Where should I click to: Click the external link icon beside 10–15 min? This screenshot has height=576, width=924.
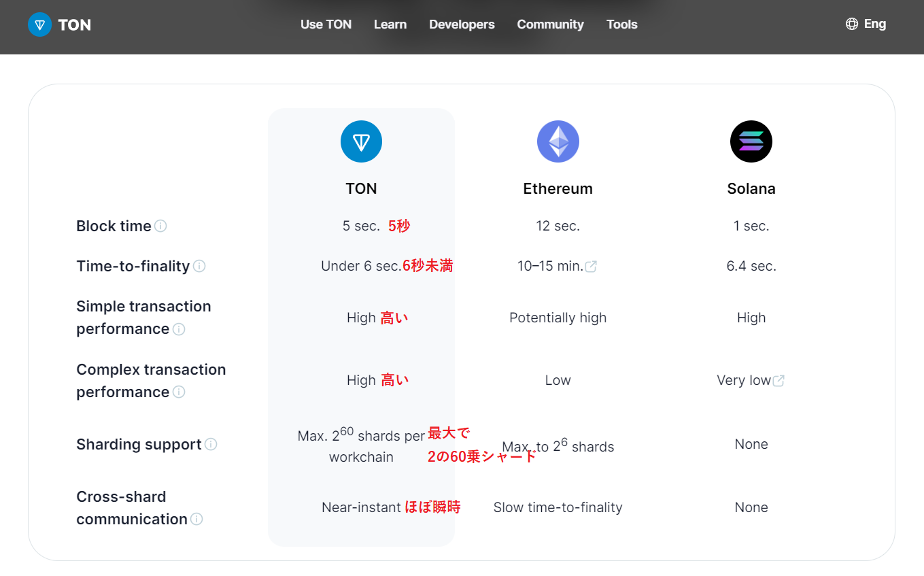click(591, 266)
